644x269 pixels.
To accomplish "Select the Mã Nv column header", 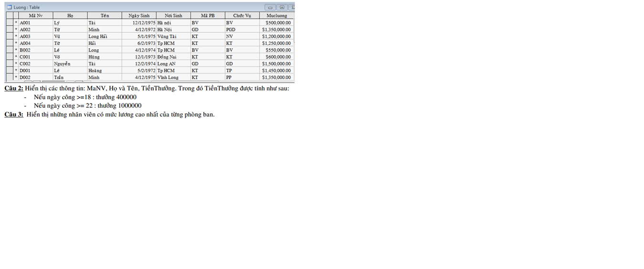I will click(x=36, y=16).
